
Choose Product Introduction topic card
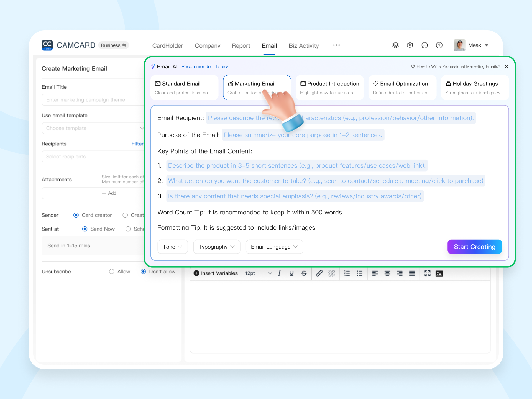(330, 88)
